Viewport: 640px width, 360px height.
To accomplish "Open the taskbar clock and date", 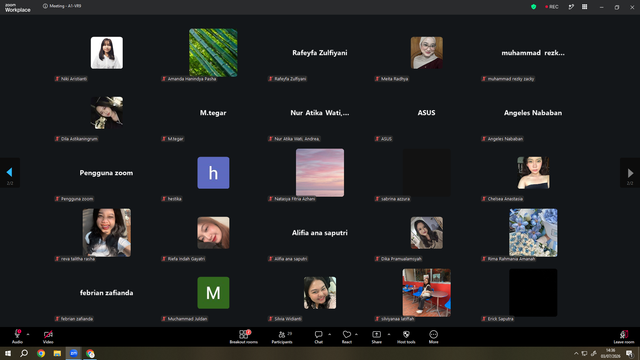I will click(611, 353).
